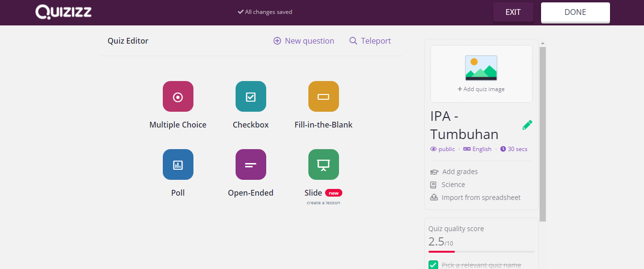The image size is (644, 269).
Task: Click the IPA - Tumbuhan quiz title
Action: click(x=464, y=125)
